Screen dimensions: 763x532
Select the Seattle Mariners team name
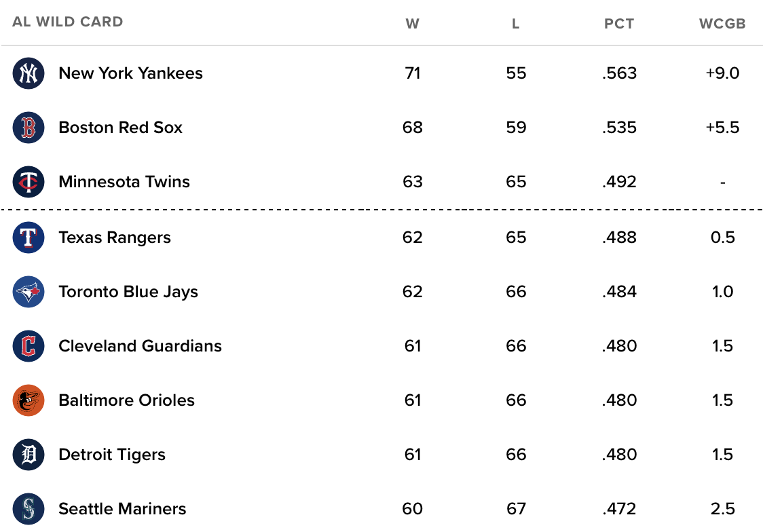click(122, 509)
